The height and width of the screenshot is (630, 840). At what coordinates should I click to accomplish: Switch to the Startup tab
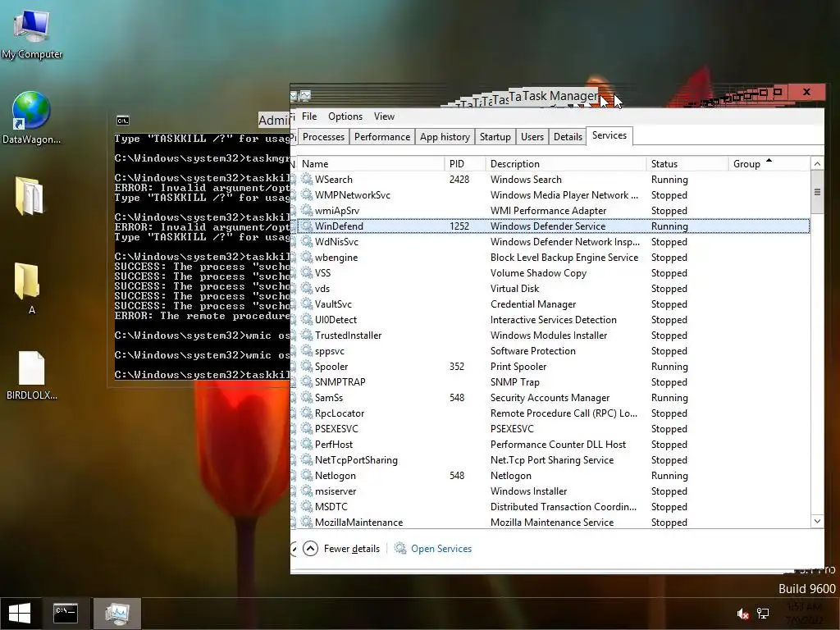[495, 137]
